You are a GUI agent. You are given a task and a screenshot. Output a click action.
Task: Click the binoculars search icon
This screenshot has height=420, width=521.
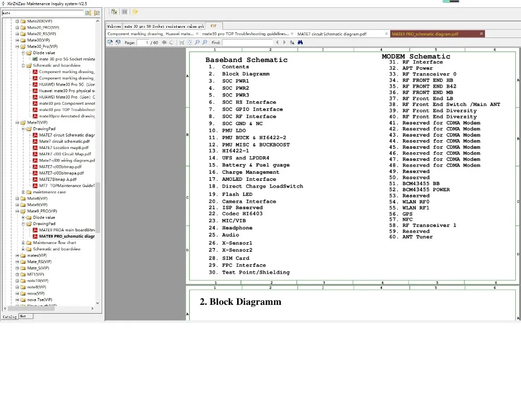(x=300, y=43)
